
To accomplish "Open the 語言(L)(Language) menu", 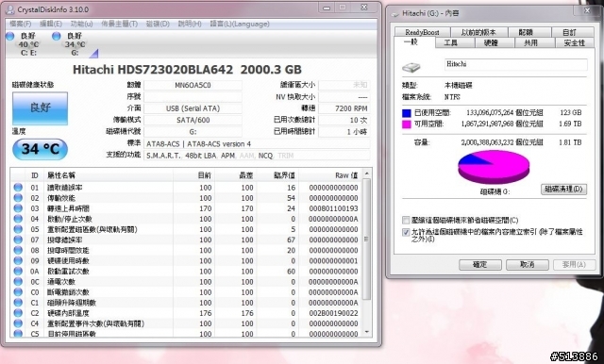I will click(240, 24).
